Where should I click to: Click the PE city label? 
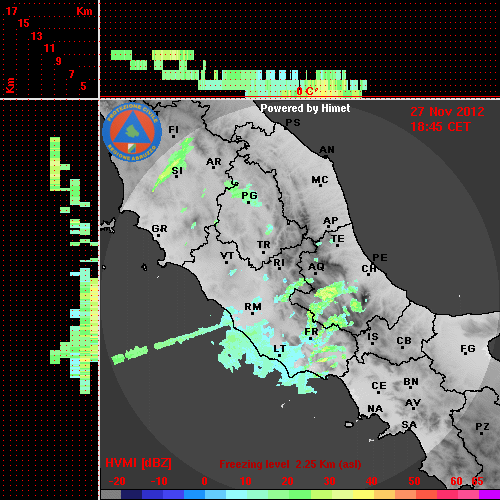[x=380, y=257]
